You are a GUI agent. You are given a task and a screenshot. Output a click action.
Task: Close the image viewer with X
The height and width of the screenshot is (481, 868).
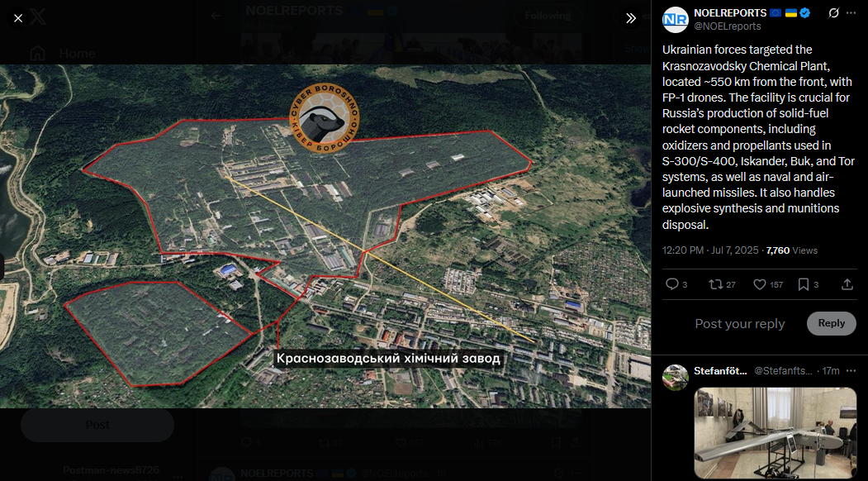pyautogui.click(x=18, y=18)
